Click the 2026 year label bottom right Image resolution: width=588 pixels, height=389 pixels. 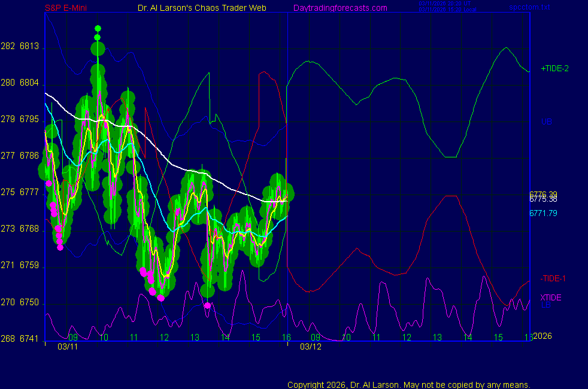tap(542, 336)
